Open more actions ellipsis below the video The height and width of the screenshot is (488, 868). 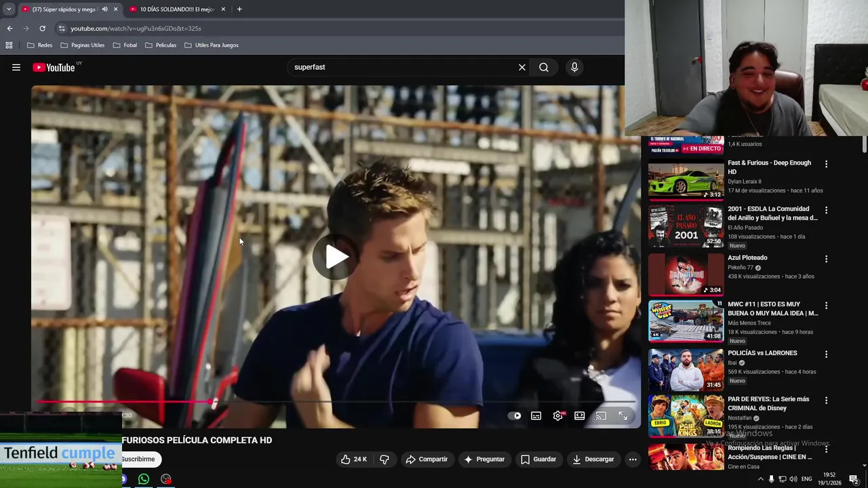633,459
